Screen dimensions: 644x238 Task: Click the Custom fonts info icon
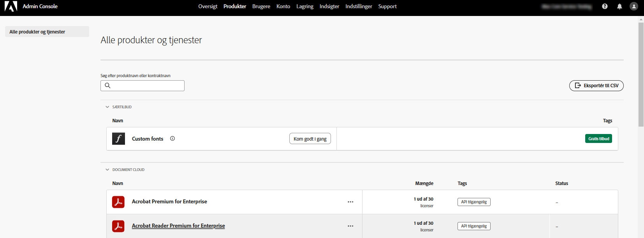pos(172,138)
